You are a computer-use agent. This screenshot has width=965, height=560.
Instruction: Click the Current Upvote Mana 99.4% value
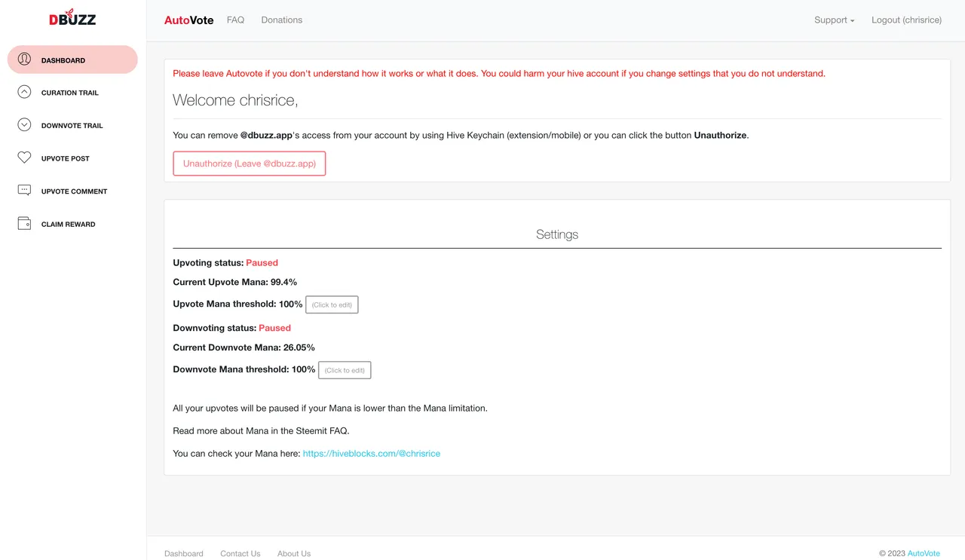283,283
